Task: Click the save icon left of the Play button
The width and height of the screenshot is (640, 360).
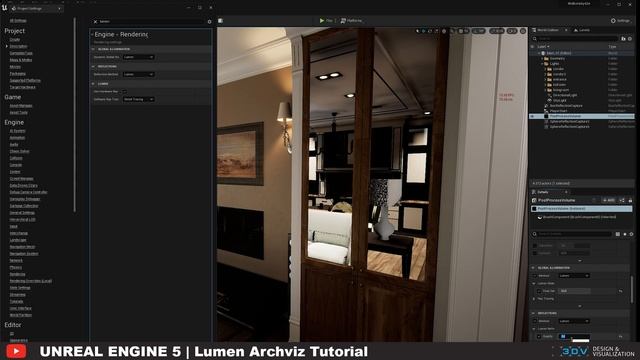Action: pyautogui.click(x=220, y=20)
